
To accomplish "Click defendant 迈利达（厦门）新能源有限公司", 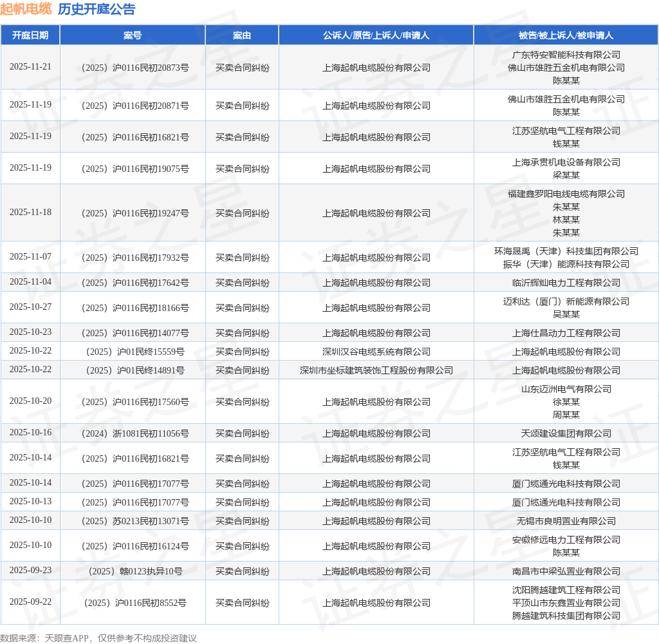I will [566, 301].
